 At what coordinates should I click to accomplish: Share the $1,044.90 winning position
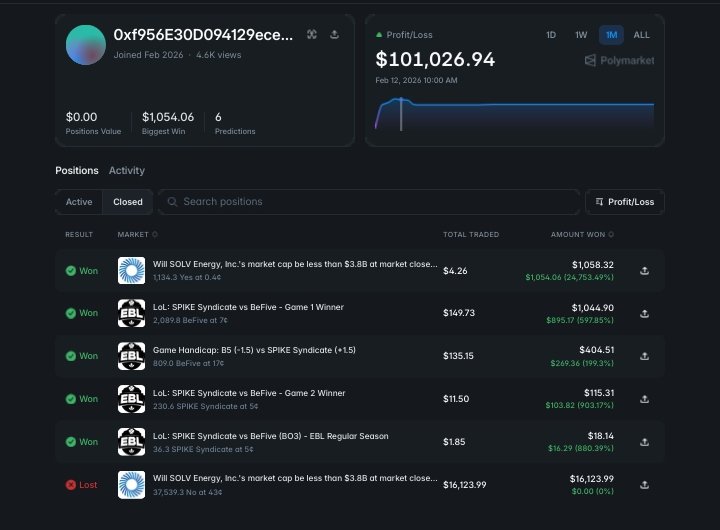tap(644, 313)
